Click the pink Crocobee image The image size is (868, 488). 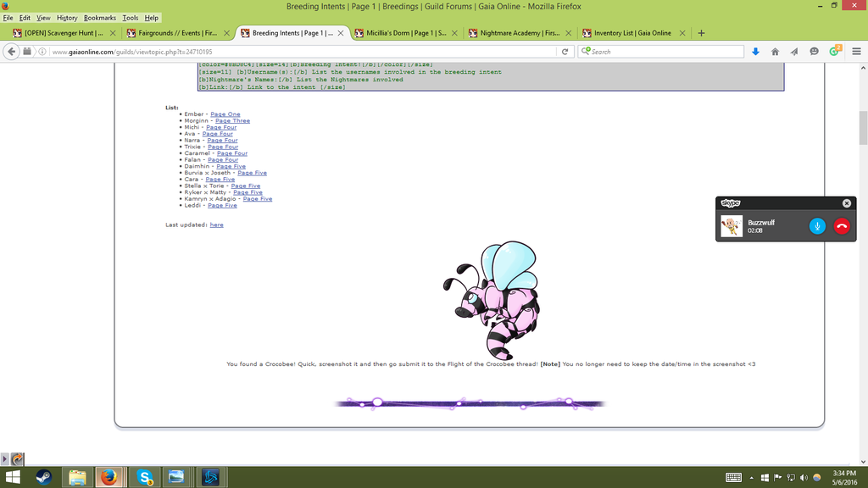pyautogui.click(x=491, y=300)
